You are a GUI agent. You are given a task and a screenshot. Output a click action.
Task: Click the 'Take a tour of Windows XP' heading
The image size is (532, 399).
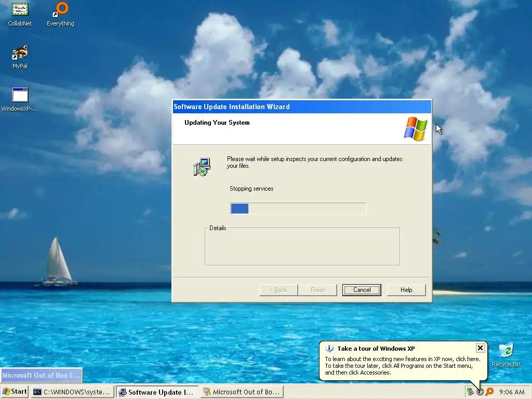pyautogui.click(x=376, y=349)
